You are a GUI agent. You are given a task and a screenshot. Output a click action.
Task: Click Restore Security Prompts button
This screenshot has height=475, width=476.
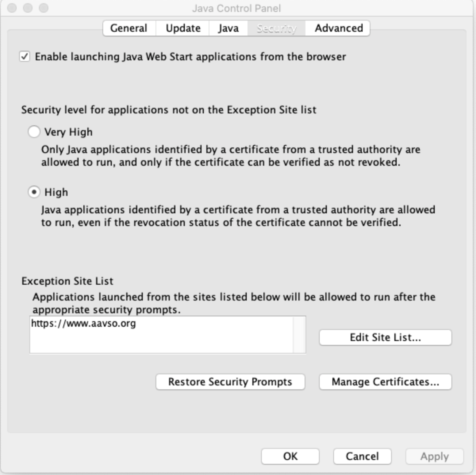[x=230, y=382]
